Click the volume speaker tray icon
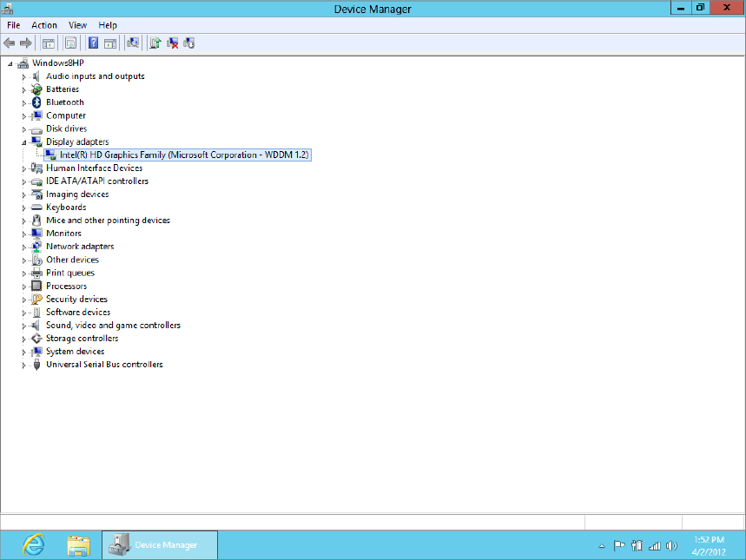 (x=672, y=546)
